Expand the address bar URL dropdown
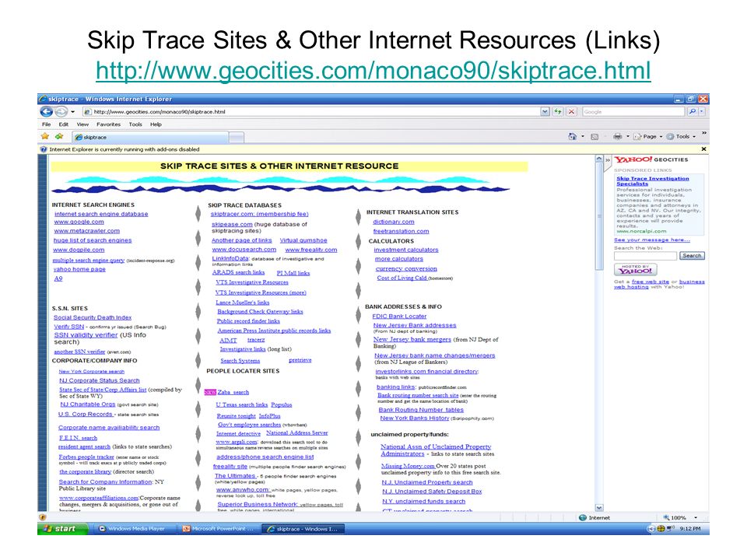This screenshot has width=747, height=560. [x=545, y=111]
